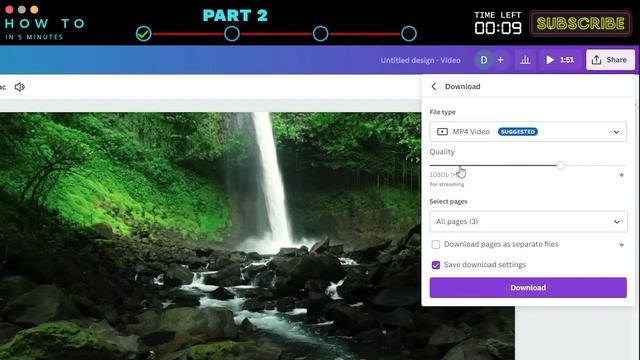Click the crown icon beside the 1080p quality label
Viewport: 640px width, 360px height.
click(x=621, y=175)
